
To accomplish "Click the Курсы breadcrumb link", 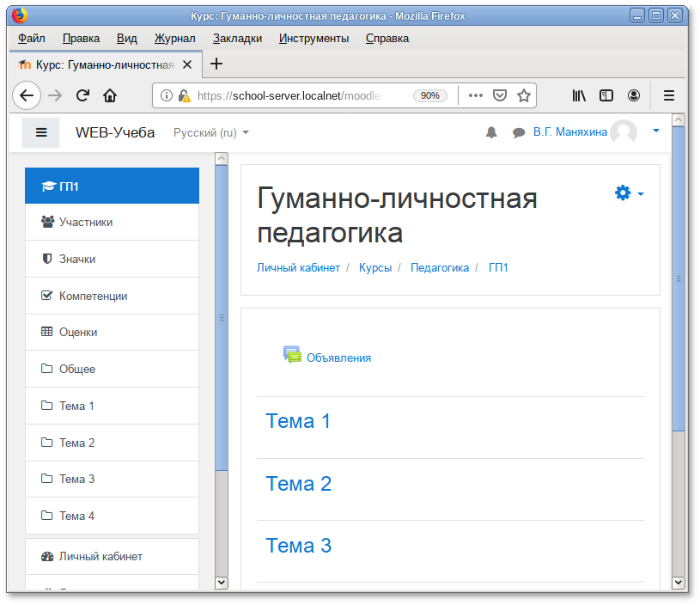I will tap(375, 267).
